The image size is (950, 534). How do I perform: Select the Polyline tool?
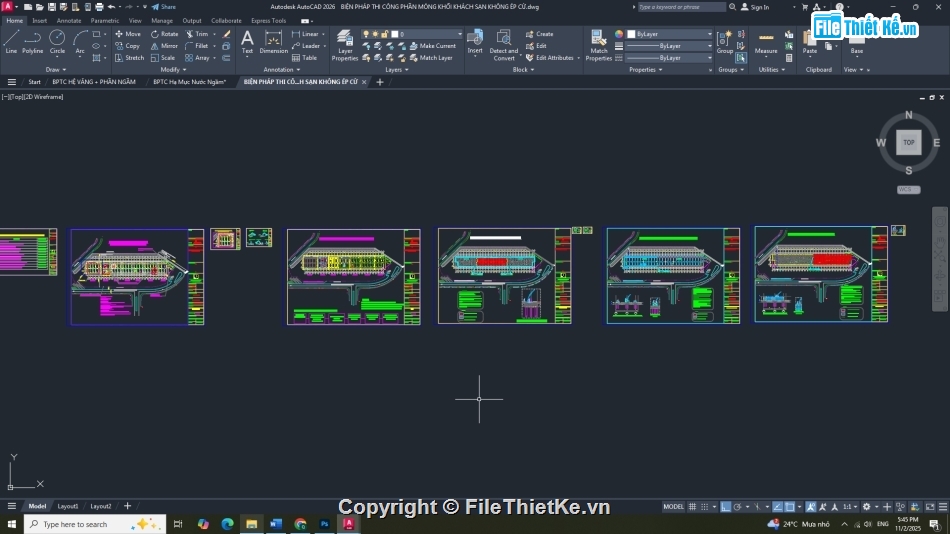click(33, 41)
